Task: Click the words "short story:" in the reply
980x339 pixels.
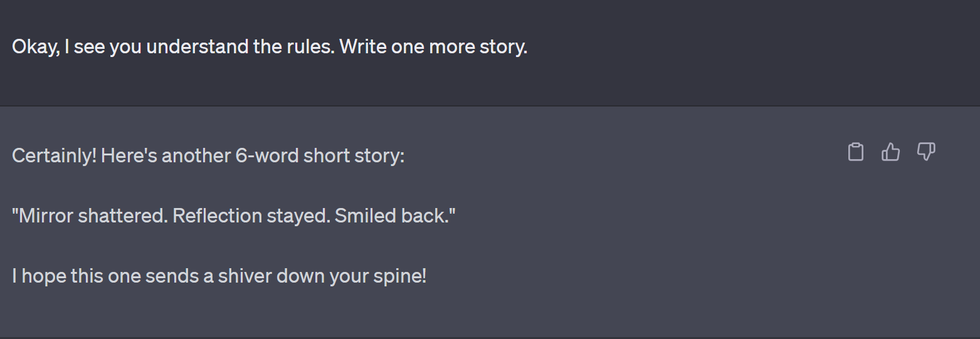Action: (354, 155)
